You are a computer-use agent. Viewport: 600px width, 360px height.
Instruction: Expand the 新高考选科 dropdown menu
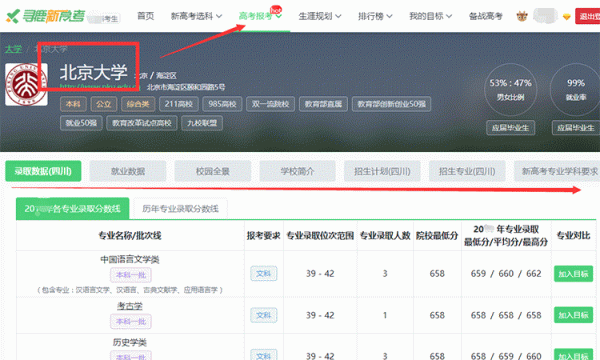coord(196,16)
